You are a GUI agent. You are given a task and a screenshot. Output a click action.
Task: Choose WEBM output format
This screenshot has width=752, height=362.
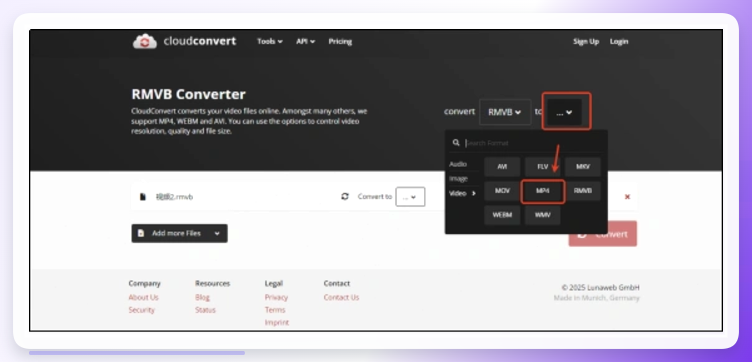coord(502,215)
